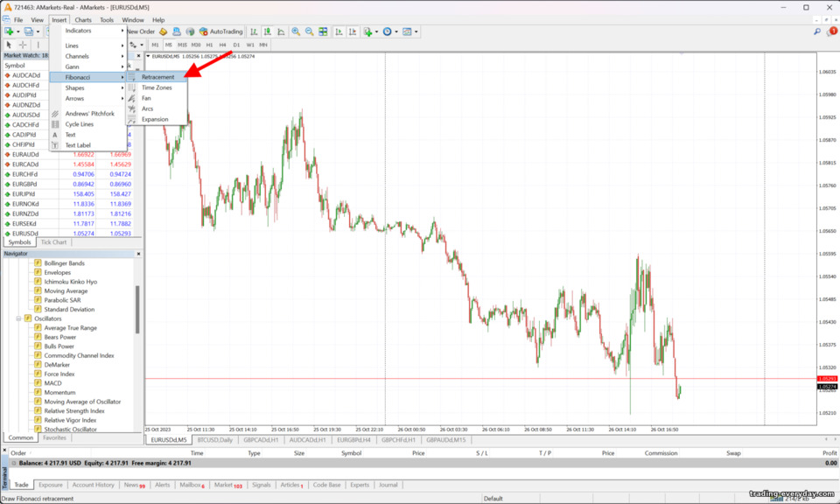Open the Account History terminal tab

pyautogui.click(x=94, y=485)
